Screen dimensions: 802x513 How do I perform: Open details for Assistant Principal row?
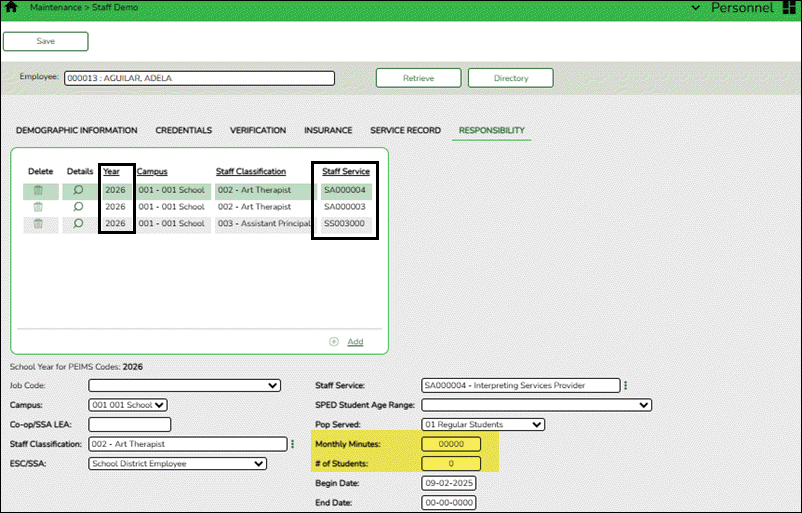[79, 224]
